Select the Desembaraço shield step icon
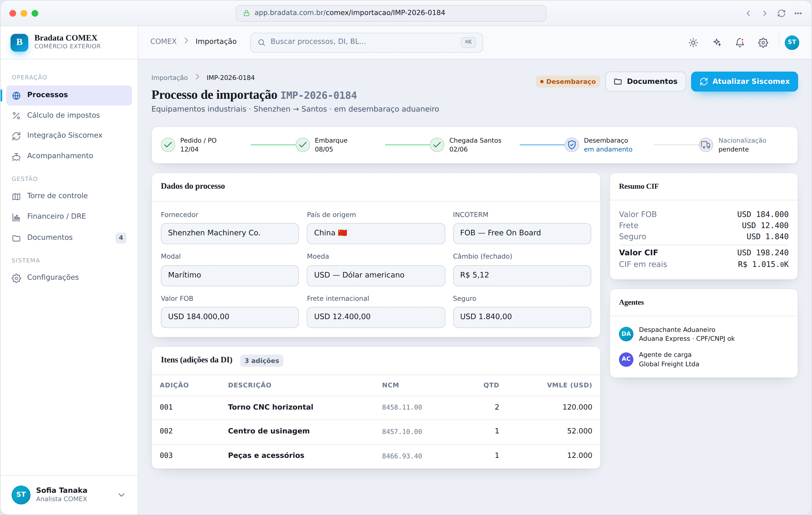Image resolution: width=812 pixels, height=515 pixels. coord(572,145)
